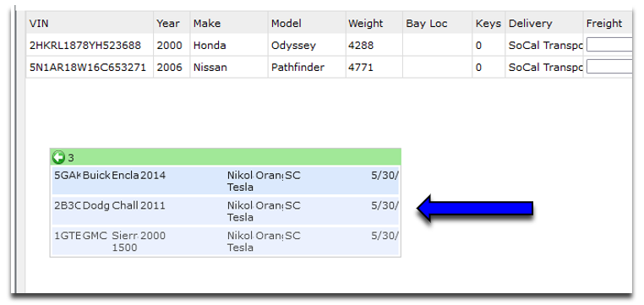Click SoCal Transport delivery in Nissan row
The image size is (644, 305).
tap(545, 67)
